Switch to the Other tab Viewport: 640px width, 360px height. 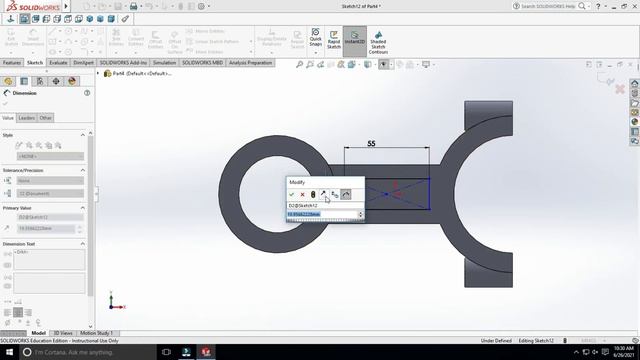coord(45,118)
